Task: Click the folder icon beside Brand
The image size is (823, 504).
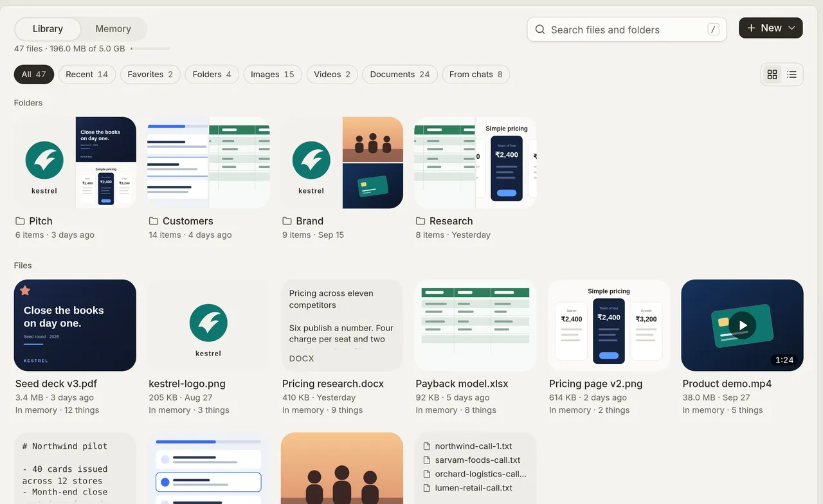Action: tap(287, 221)
